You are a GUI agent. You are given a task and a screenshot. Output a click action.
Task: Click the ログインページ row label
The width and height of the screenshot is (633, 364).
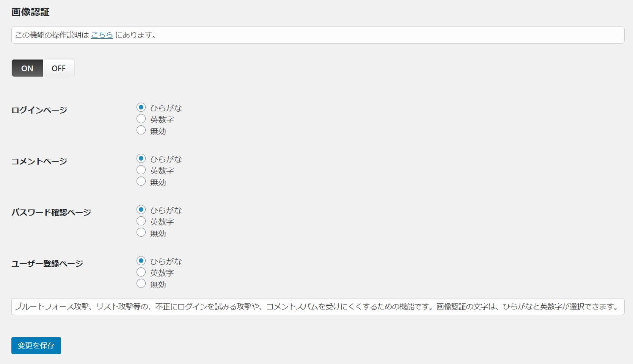pos(39,110)
